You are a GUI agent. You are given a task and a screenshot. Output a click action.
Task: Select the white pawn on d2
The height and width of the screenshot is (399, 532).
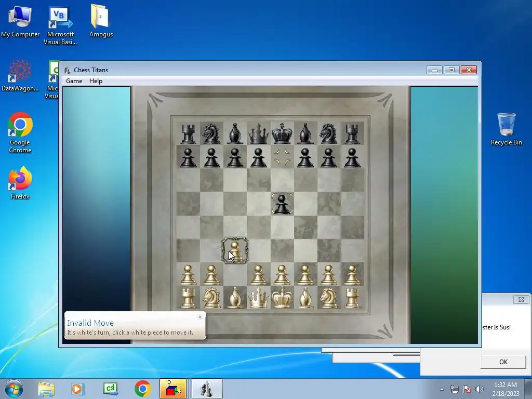[x=258, y=274]
